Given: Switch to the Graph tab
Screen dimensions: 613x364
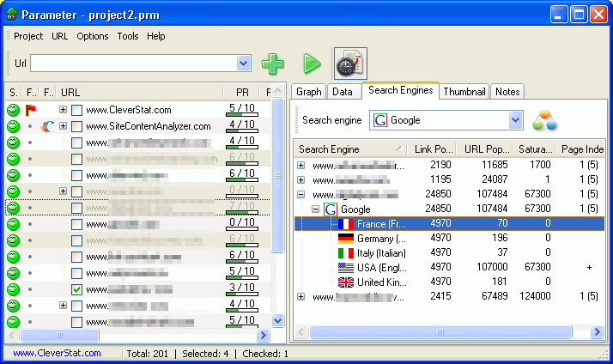Looking at the screenshot, I should tap(308, 92).
